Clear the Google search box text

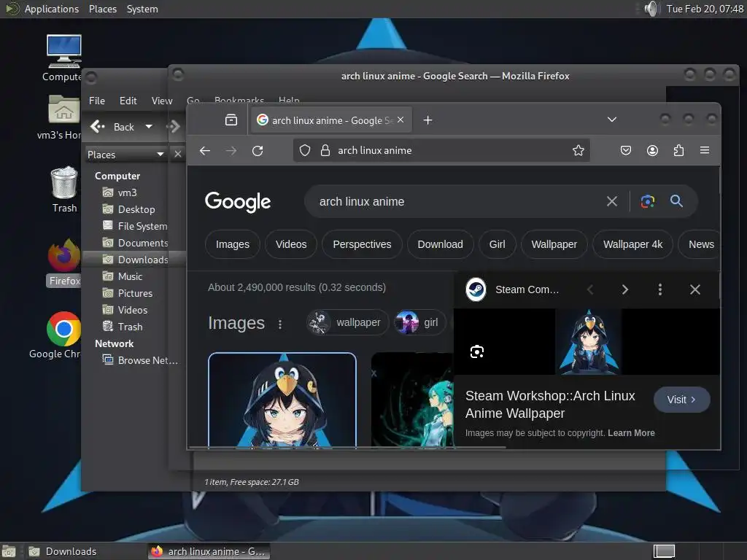click(x=612, y=201)
